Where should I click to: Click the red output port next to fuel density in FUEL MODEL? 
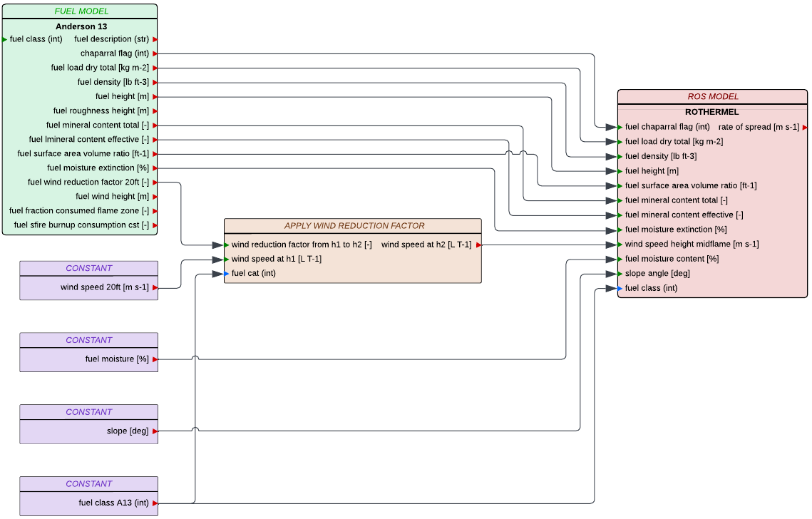point(155,83)
